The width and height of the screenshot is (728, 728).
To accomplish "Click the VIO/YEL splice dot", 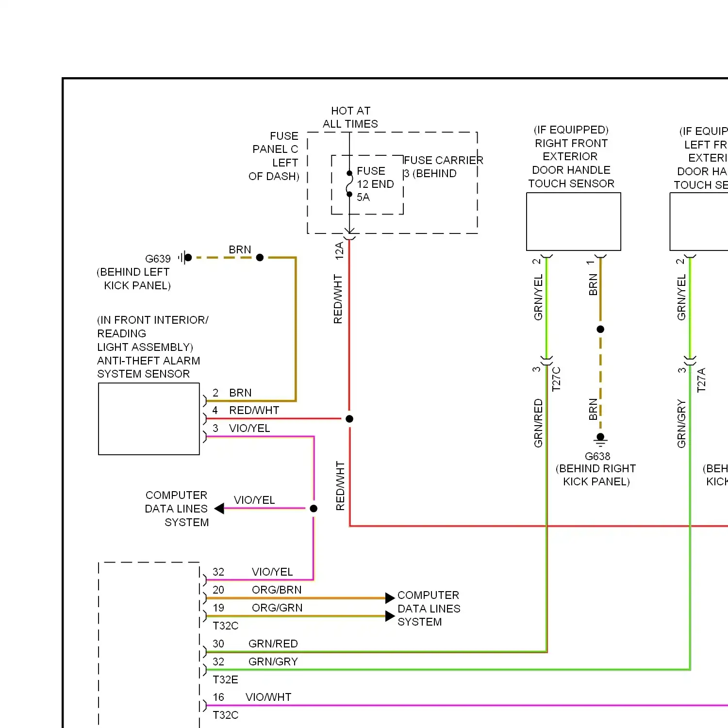I will pyautogui.click(x=314, y=508).
